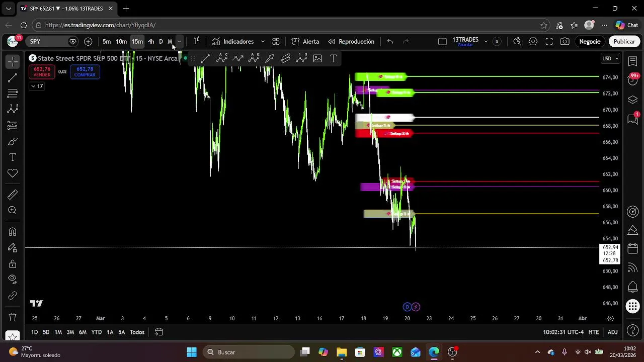The height and width of the screenshot is (362, 644).
Task: Click the favorites star icon at sidebar bottom
Action: 13,336
